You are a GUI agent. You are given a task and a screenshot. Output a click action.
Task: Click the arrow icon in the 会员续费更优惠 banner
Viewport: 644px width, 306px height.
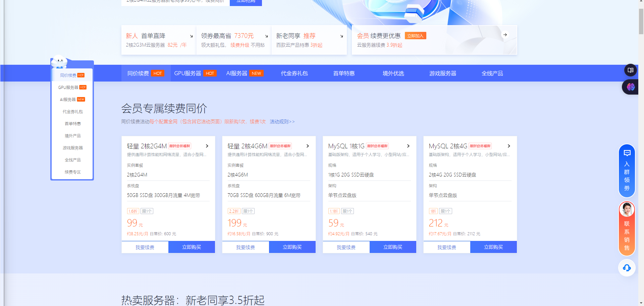(x=505, y=35)
